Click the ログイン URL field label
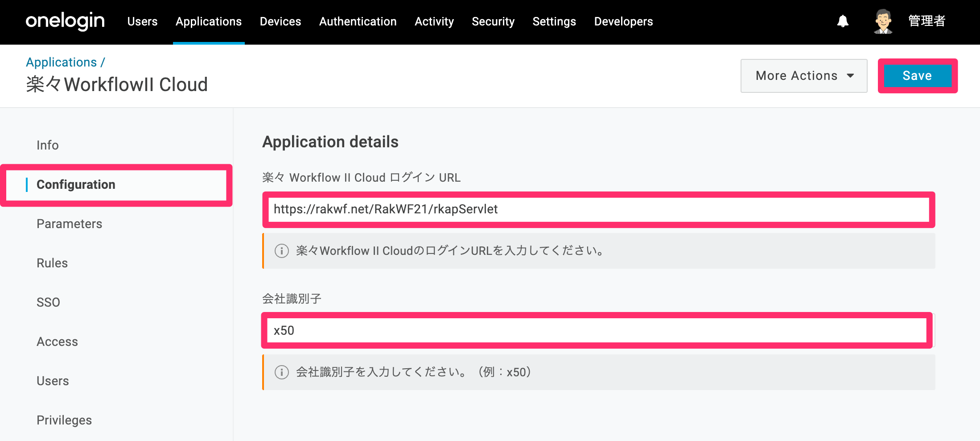The width and height of the screenshot is (980, 441). (362, 178)
